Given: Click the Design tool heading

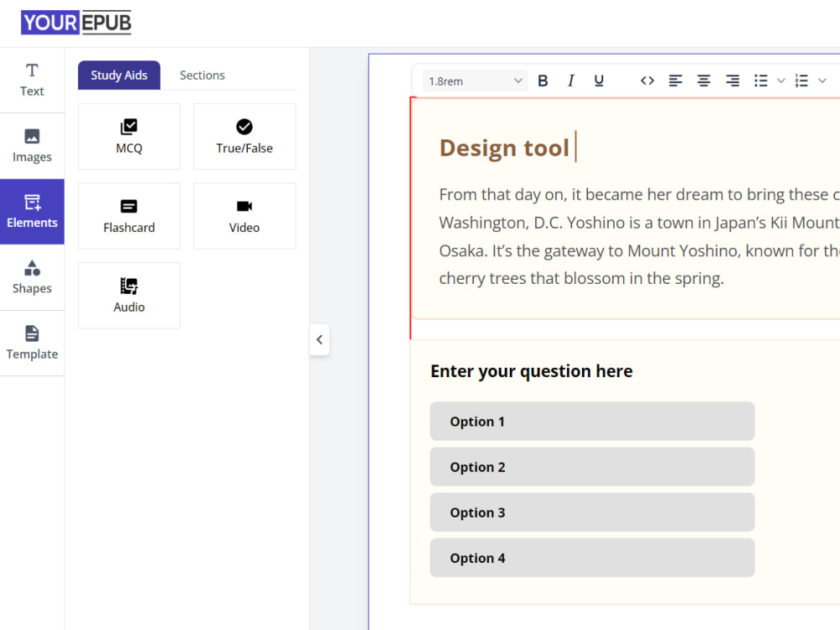Looking at the screenshot, I should (503, 148).
